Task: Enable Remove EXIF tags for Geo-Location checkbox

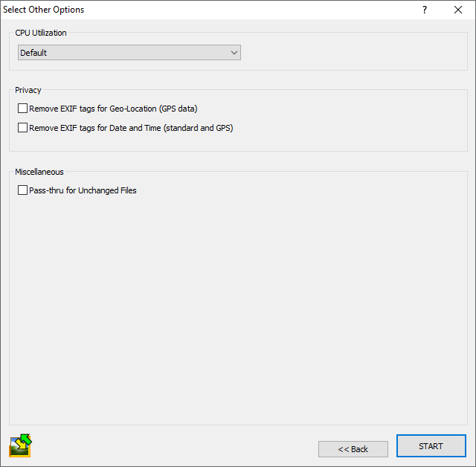Action: click(22, 109)
